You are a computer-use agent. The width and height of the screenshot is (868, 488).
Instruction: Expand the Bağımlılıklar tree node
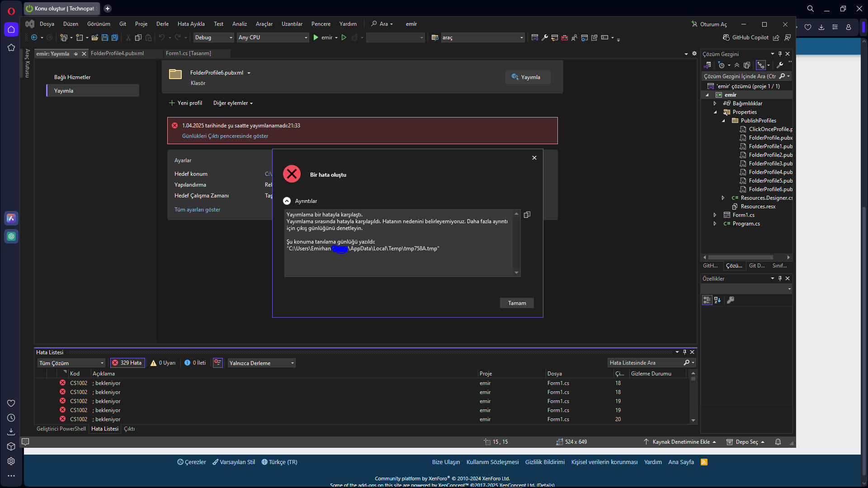(x=715, y=103)
